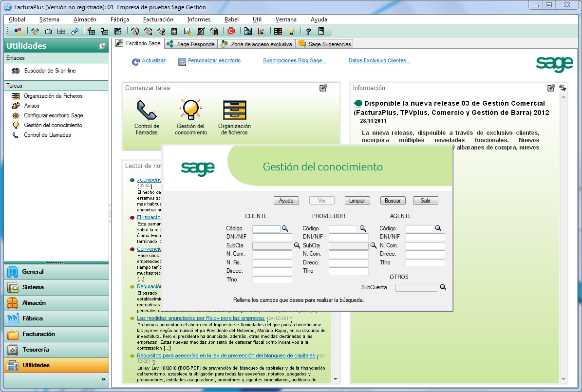Open the Almacén menu

(x=85, y=19)
